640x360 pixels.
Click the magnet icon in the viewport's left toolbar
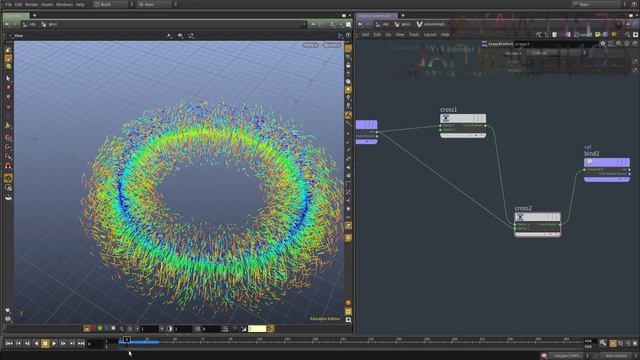pos(8,166)
